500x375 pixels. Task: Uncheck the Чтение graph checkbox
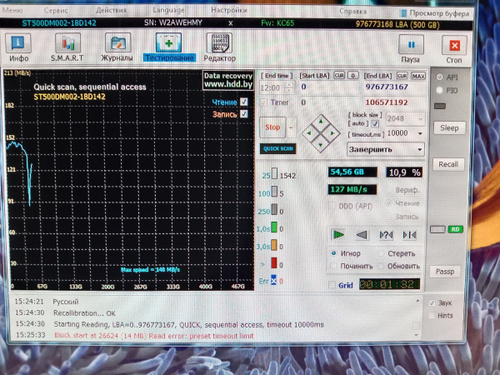pos(244,102)
